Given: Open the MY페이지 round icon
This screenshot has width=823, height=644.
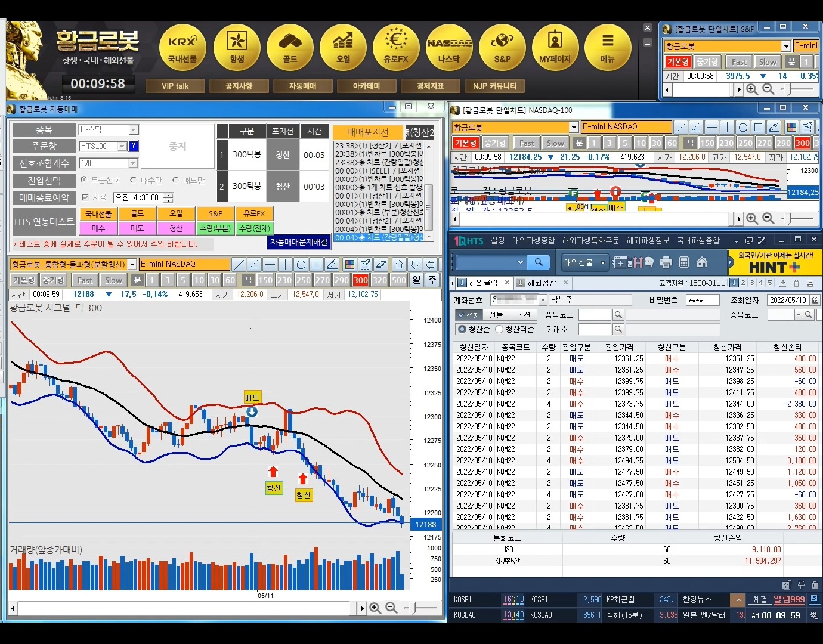Looking at the screenshot, I should (555, 48).
